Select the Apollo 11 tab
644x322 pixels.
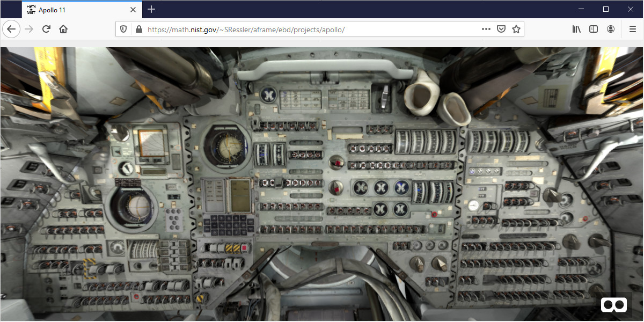(82, 9)
